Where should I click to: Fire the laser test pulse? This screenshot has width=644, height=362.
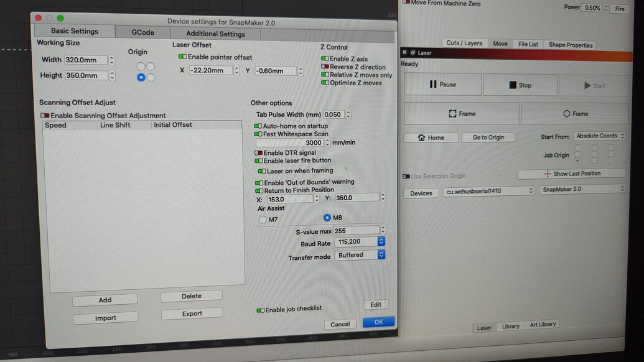pyautogui.click(x=619, y=9)
